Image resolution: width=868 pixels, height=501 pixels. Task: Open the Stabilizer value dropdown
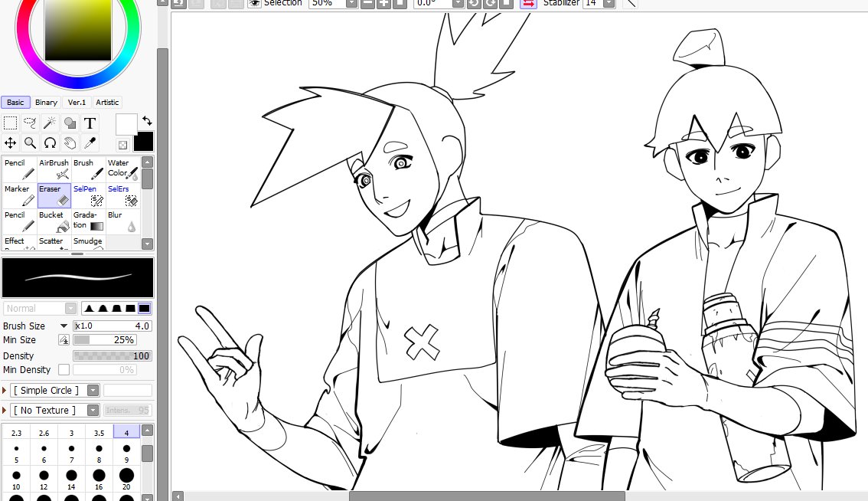pos(609,3)
